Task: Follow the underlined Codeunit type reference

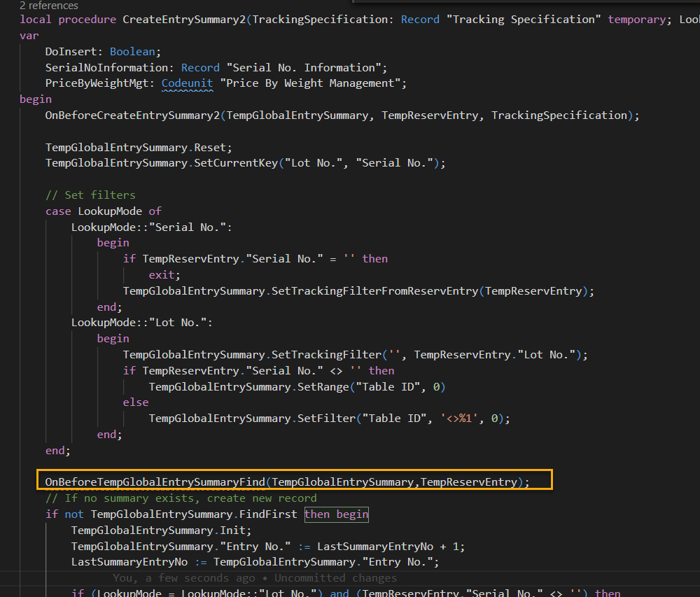Action: coord(187,83)
